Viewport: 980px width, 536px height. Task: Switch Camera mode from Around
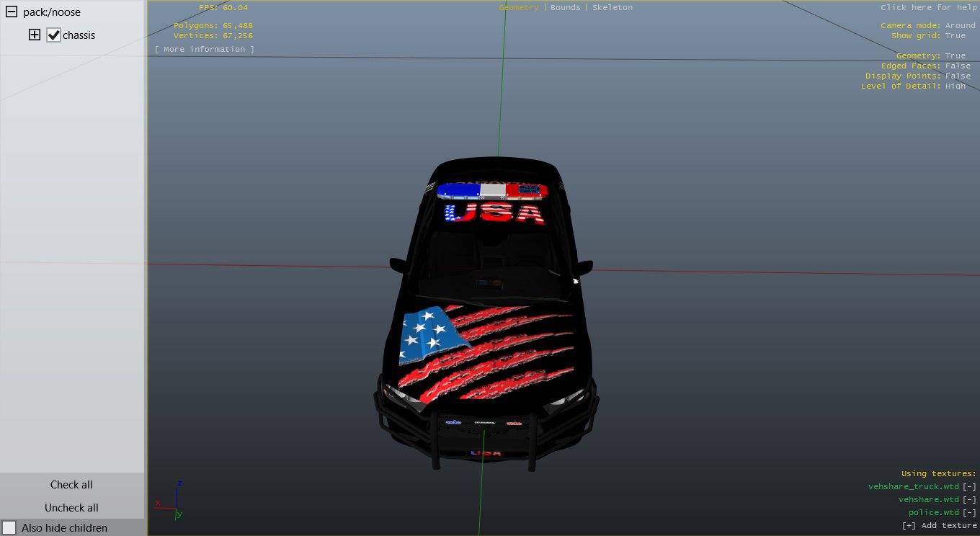(x=960, y=26)
